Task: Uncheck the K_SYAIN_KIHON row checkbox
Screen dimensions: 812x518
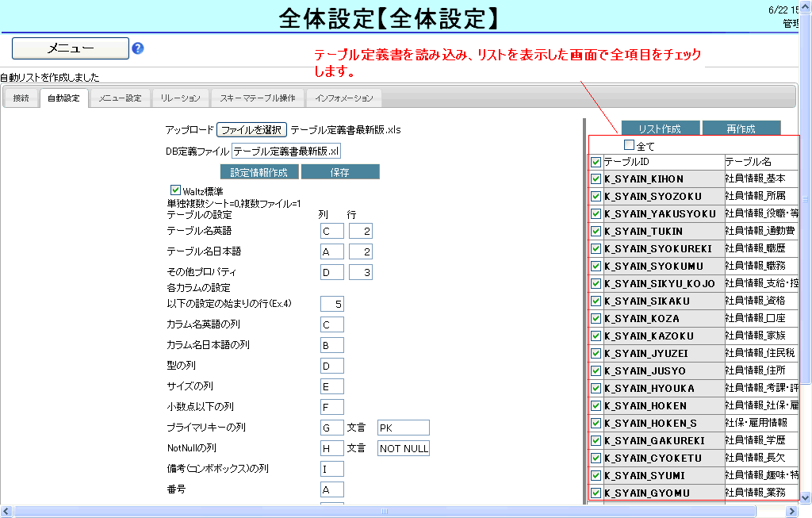Action: click(x=596, y=178)
